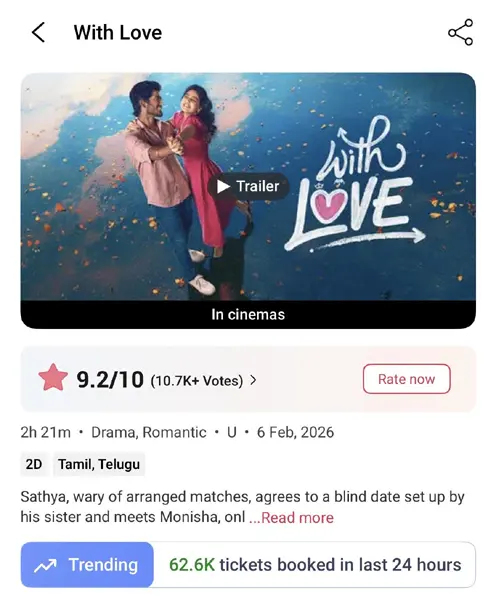Go back using the left arrow icon
The width and height of the screenshot is (496, 600).
tap(38, 32)
